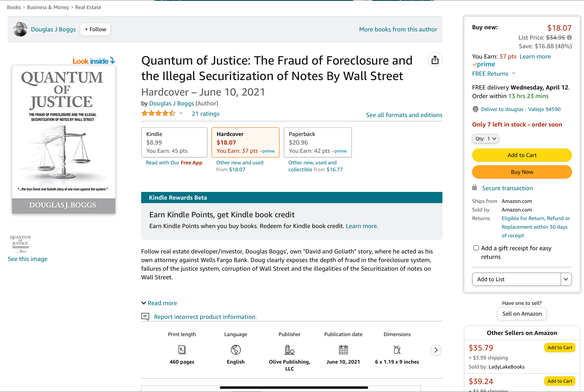Click the Add to List button
Screen dimensions: 584x392
pyautogui.click(x=516, y=279)
